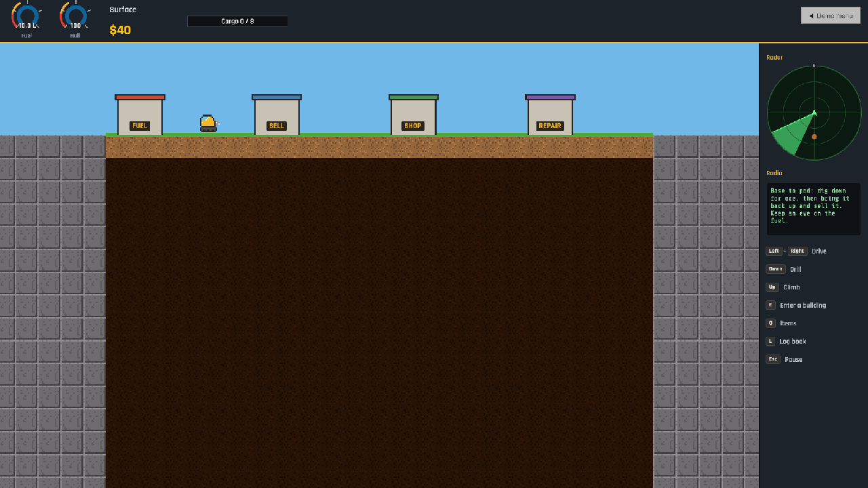Click the Radar heading label
This screenshot has height=488, width=868.
pos(774,58)
